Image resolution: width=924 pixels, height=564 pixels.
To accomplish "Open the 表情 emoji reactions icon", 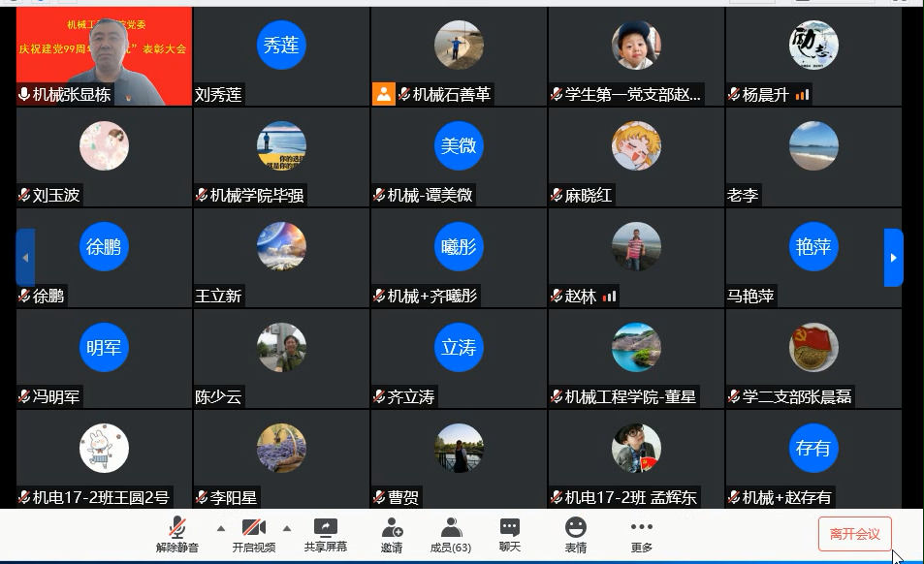I will pyautogui.click(x=576, y=534).
